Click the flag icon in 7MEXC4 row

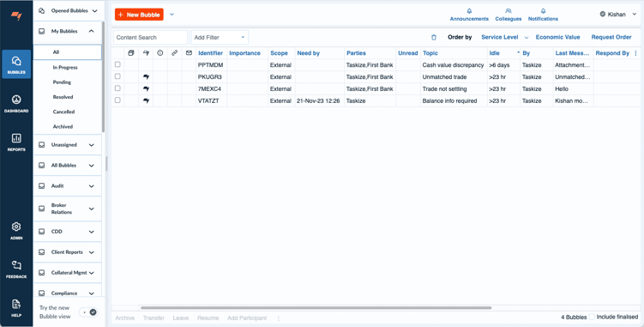click(146, 89)
